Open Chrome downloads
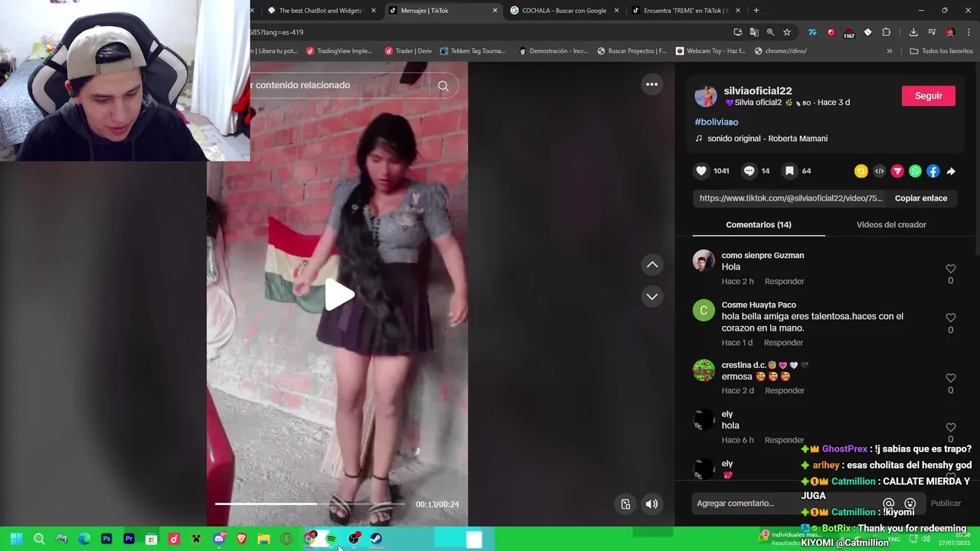Screen dimensions: 980x551 [913, 32]
